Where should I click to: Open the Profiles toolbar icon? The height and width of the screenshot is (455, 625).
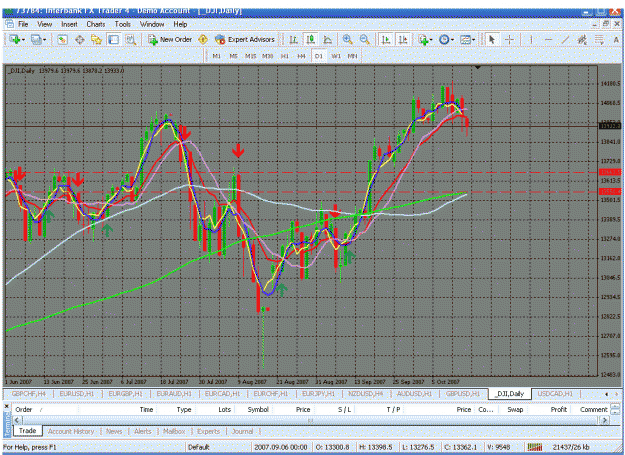pyautogui.click(x=36, y=39)
